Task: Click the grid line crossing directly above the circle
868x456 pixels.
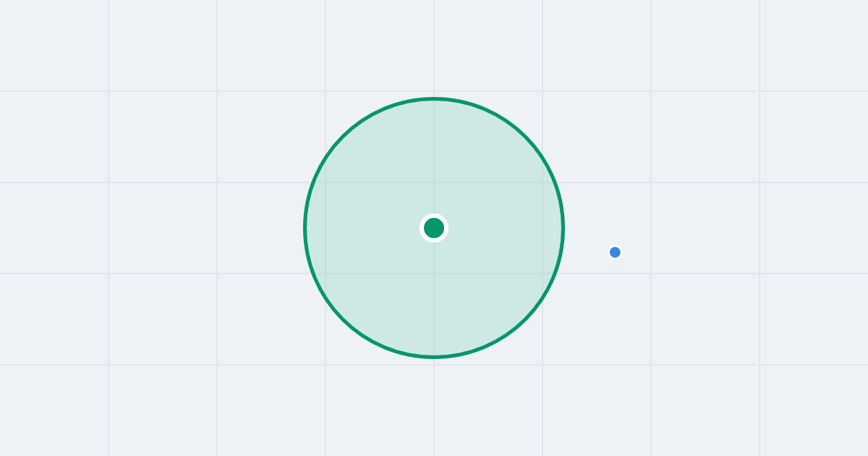Action: pos(434,91)
